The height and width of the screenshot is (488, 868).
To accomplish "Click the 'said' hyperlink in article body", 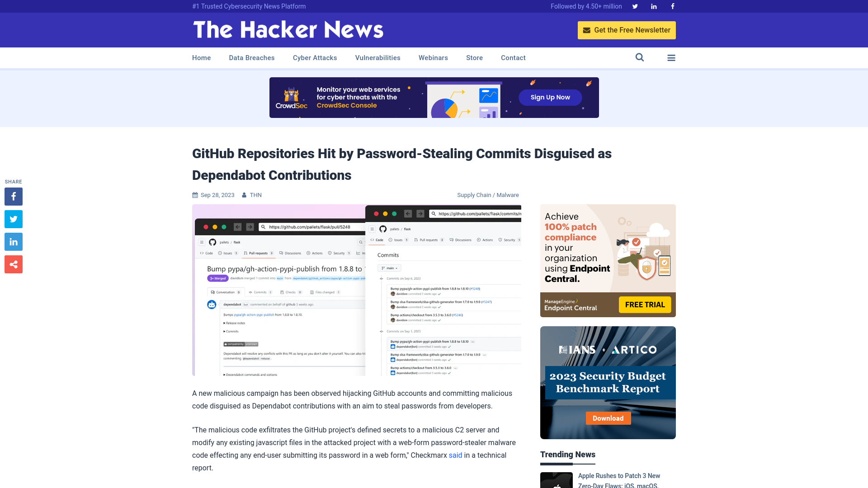I will [455, 455].
